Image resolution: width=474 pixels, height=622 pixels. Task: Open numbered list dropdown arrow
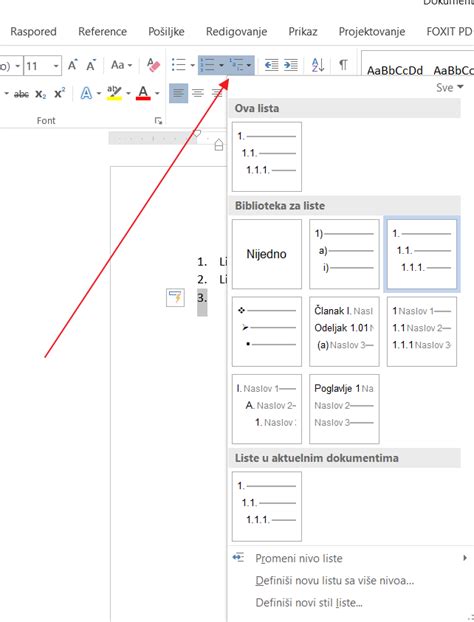click(x=221, y=65)
